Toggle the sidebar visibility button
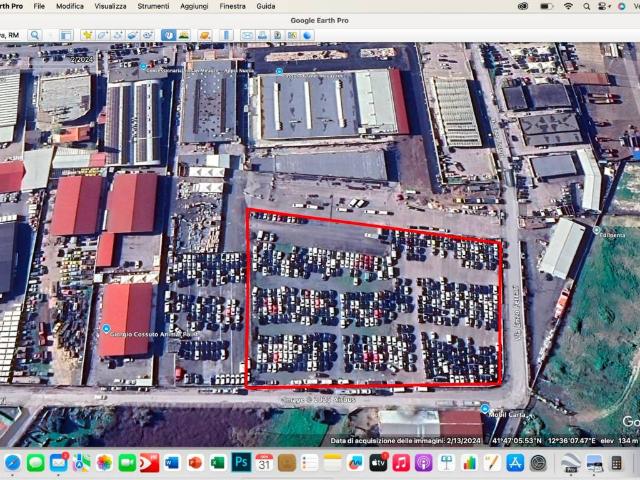 [65, 35]
